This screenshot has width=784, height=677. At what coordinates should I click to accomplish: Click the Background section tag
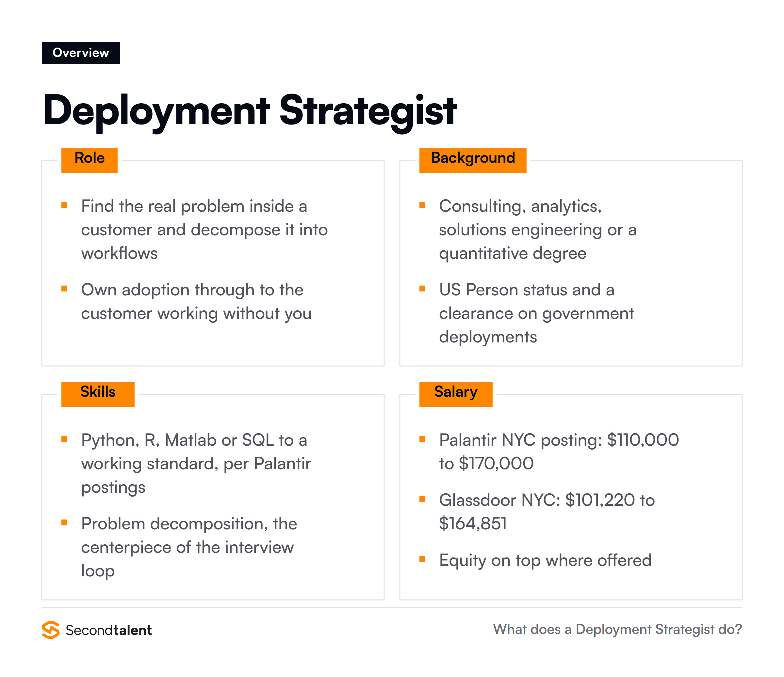click(473, 160)
